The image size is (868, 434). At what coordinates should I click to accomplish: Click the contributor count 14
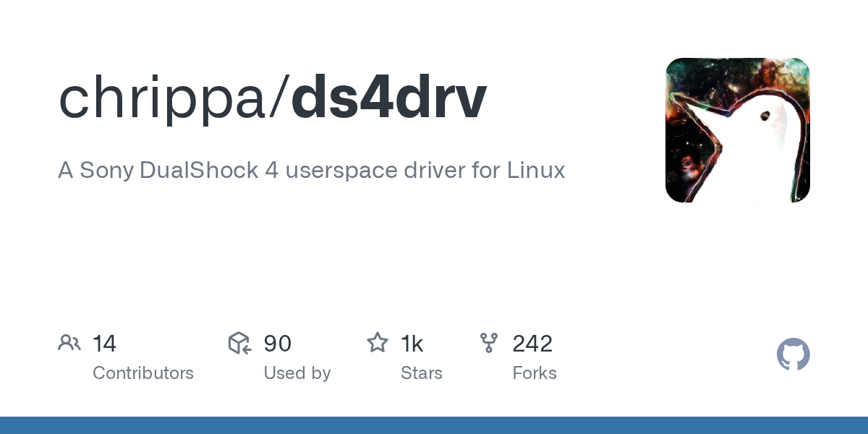pos(104,344)
